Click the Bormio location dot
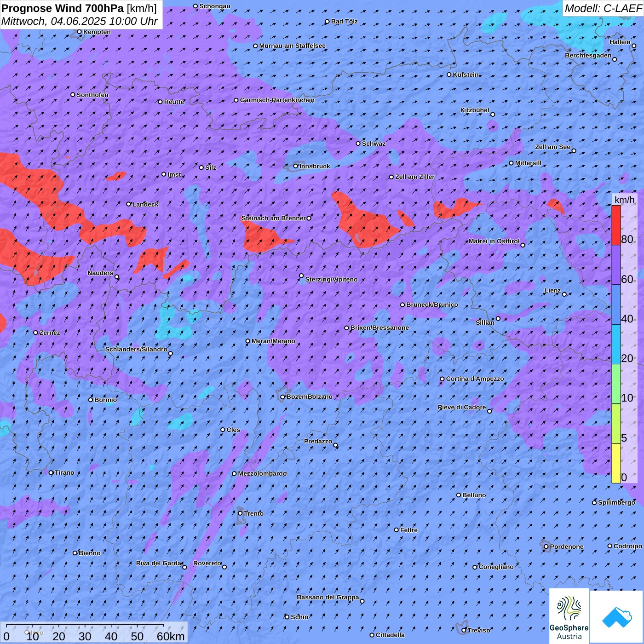Screen dimensions: 644x644 tap(91, 400)
